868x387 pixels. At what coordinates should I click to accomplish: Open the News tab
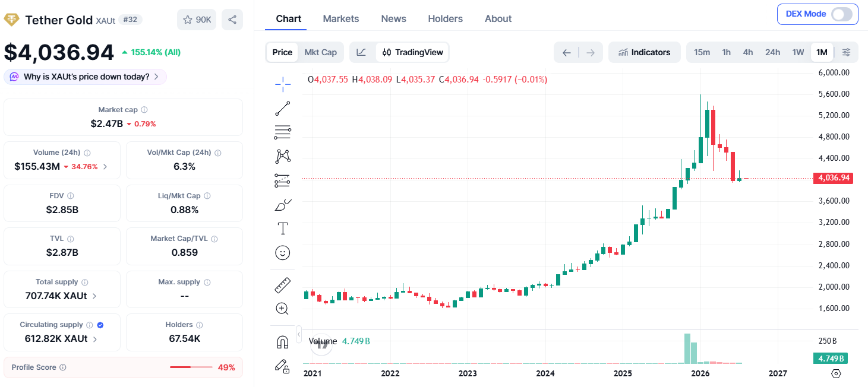394,18
